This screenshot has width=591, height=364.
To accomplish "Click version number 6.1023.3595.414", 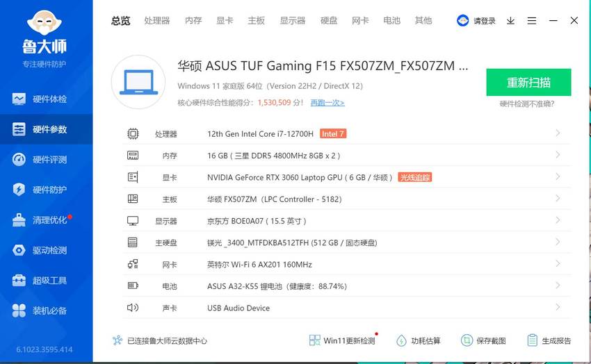I will tap(44, 349).
